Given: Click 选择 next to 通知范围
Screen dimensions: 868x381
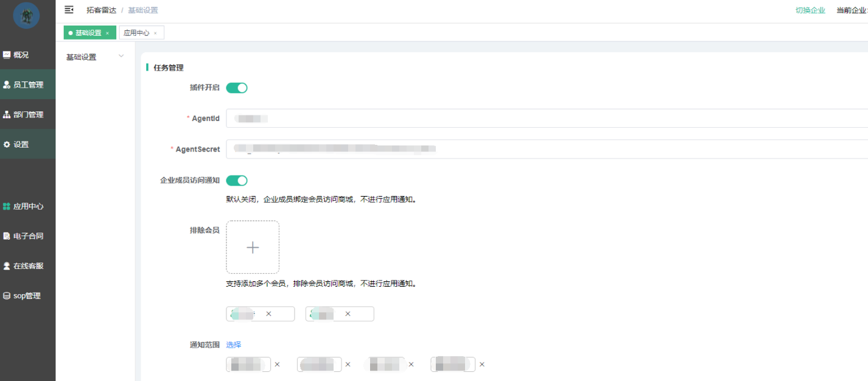Looking at the screenshot, I should coord(234,344).
